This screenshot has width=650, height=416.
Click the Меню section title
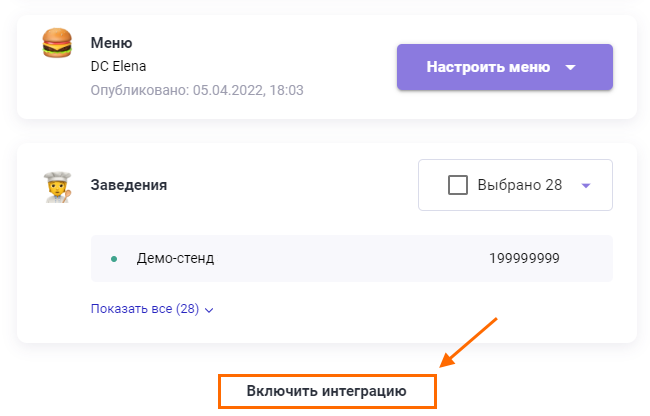[x=112, y=43]
